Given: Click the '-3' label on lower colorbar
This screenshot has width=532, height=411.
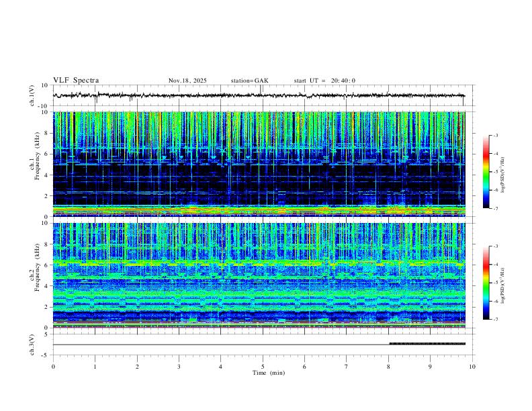Looking at the screenshot, I should pos(495,246).
